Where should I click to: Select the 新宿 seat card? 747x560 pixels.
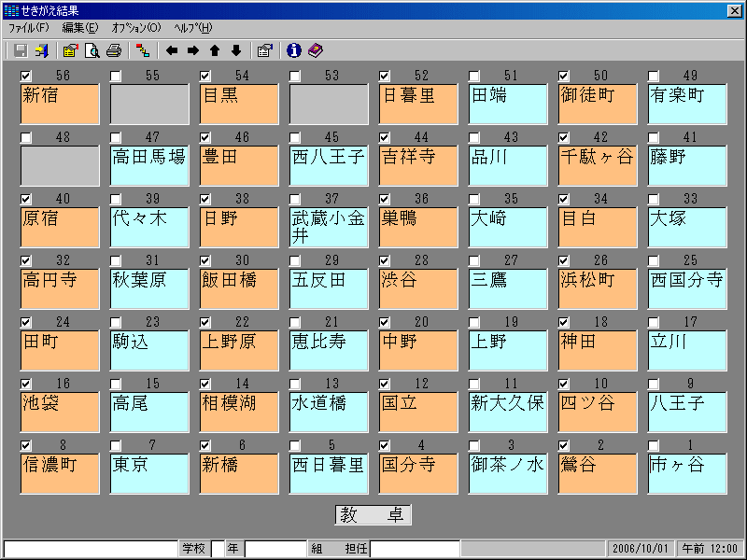click(x=60, y=104)
